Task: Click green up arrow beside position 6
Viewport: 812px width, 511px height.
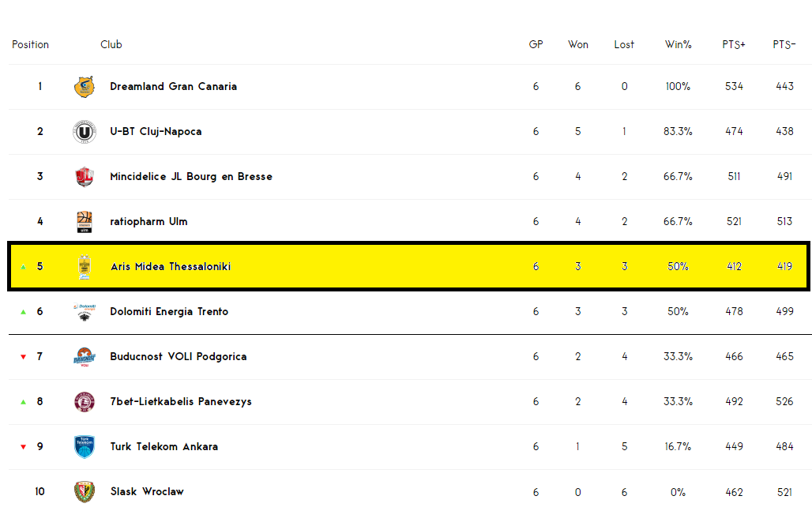Action: point(23,312)
